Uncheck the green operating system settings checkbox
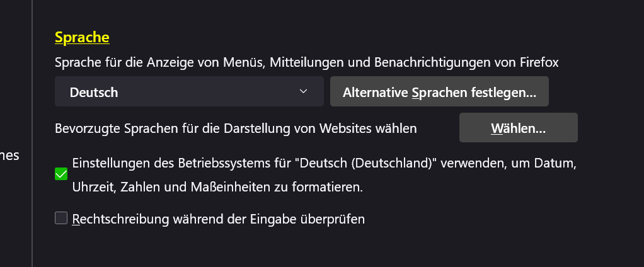Screen dimensions: 644x267 (61, 174)
